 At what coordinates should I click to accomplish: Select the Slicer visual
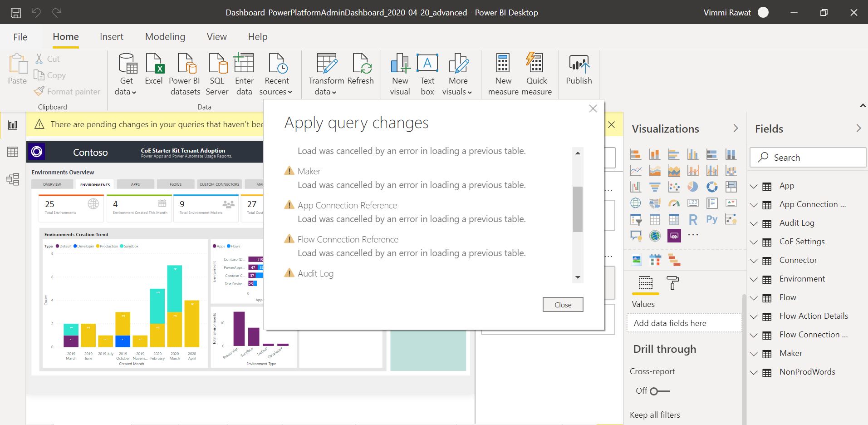click(635, 219)
